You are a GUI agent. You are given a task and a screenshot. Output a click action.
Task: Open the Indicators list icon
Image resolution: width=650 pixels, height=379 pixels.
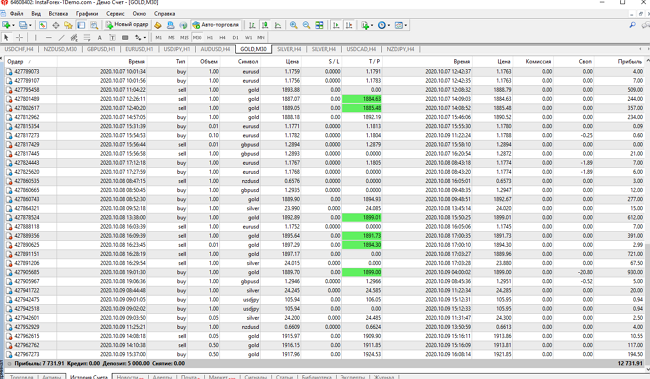pos(365,25)
